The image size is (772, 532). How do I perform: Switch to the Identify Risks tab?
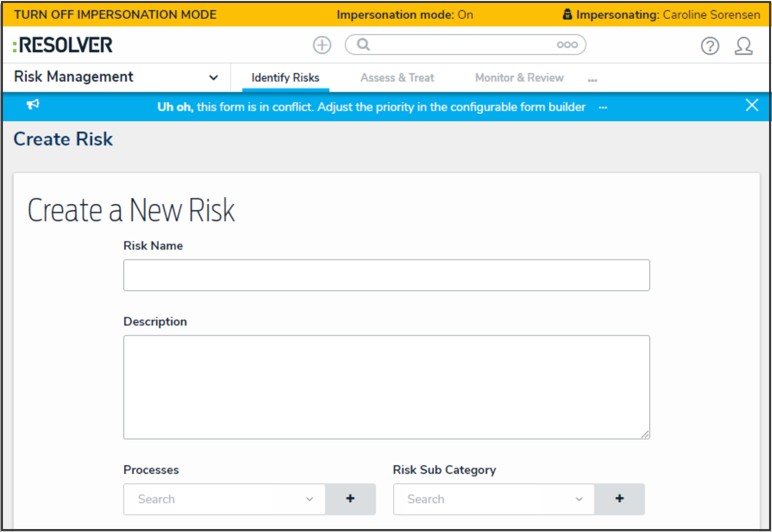tap(285, 78)
